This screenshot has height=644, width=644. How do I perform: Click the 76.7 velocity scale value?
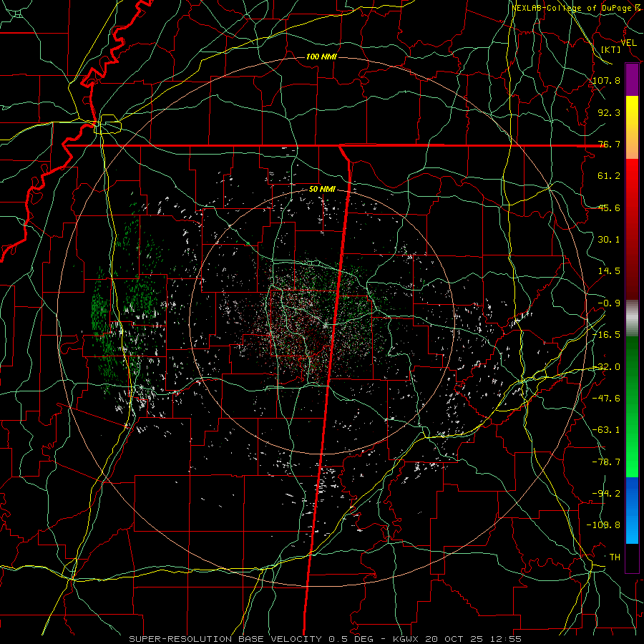click(609, 144)
